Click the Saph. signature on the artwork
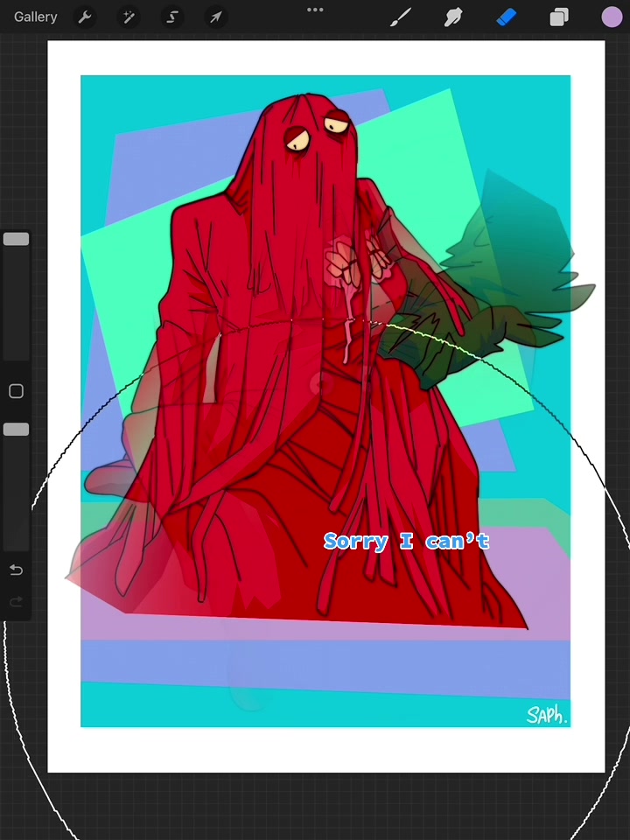Screen dimensions: 630x840 coord(546,714)
